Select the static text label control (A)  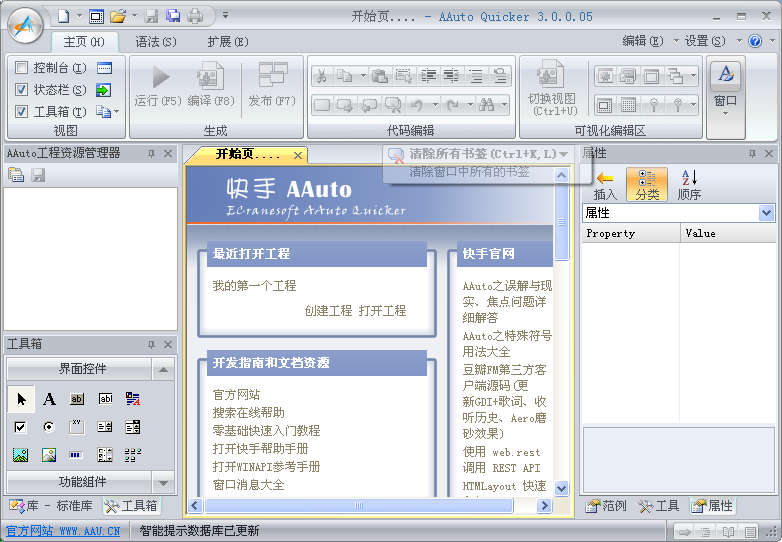[49, 399]
